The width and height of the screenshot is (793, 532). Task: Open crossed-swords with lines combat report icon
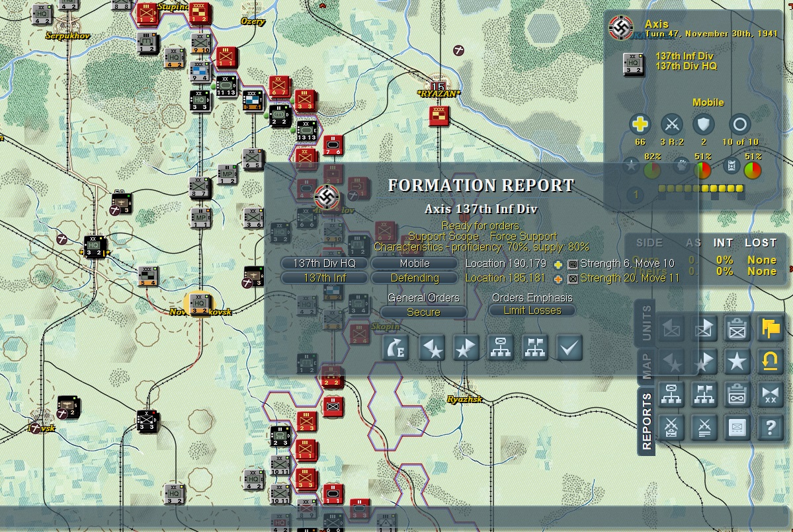coord(704,428)
